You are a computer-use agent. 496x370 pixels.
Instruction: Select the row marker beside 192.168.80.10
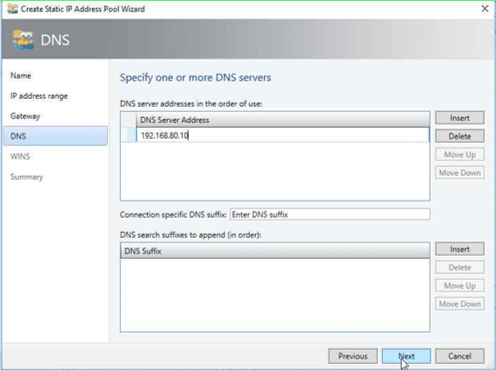coord(128,135)
